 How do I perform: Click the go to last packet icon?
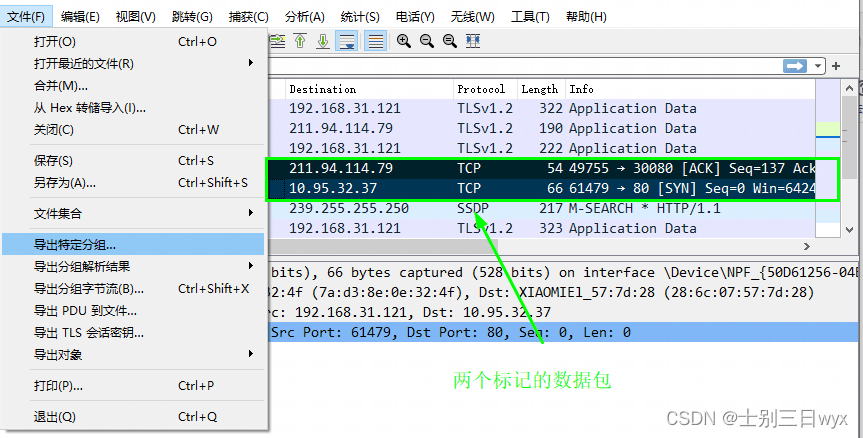323,41
